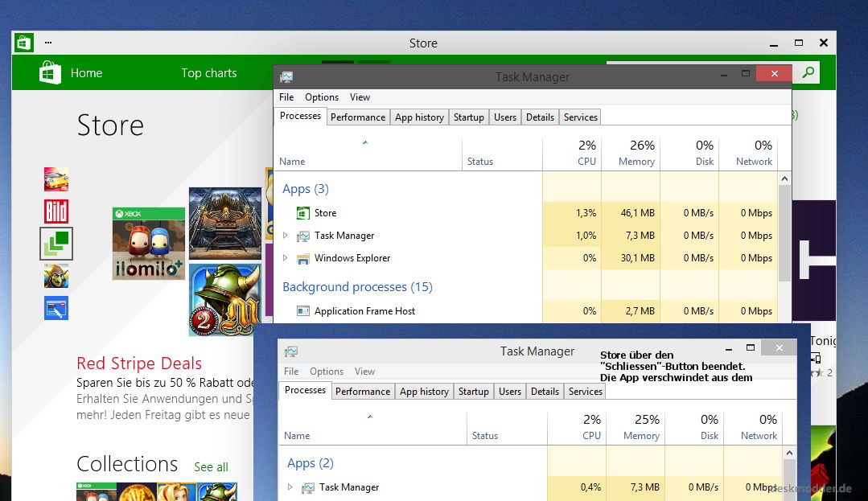Sort by Network column in upper Task Manager
Viewport: 868px width, 501px height.
pyautogui.click(x=748, y=153)
